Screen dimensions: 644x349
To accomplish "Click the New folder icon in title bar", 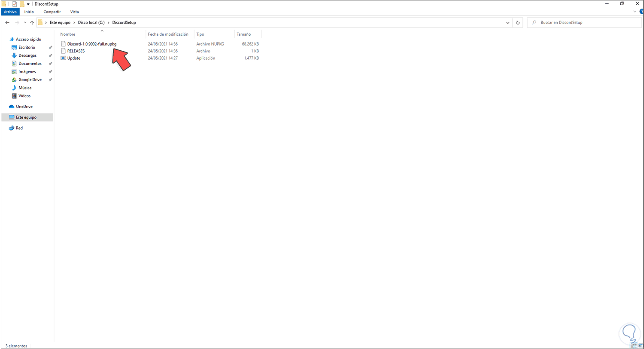I will pyautogui.click(x=21, y=4).
